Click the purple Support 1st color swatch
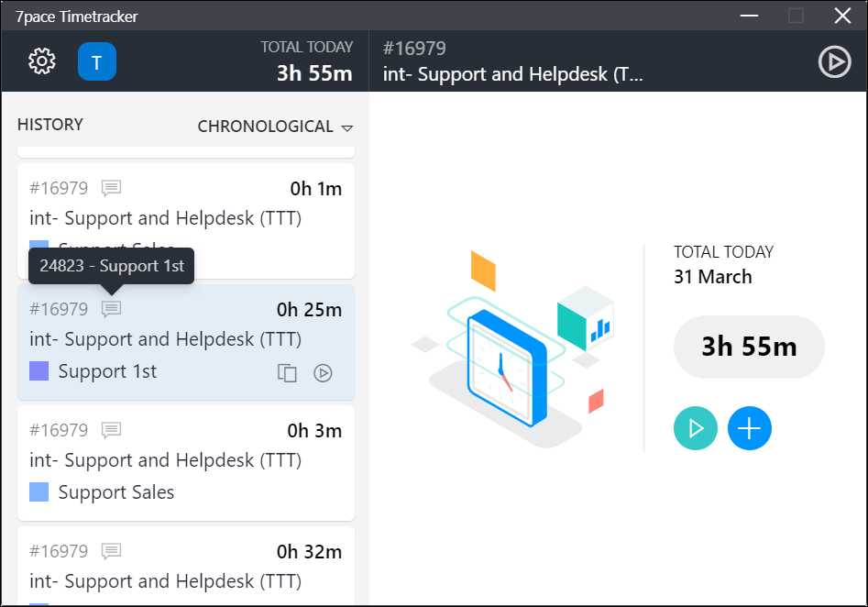The height and width of the screenshot is (607, 868). coord(38,371)
